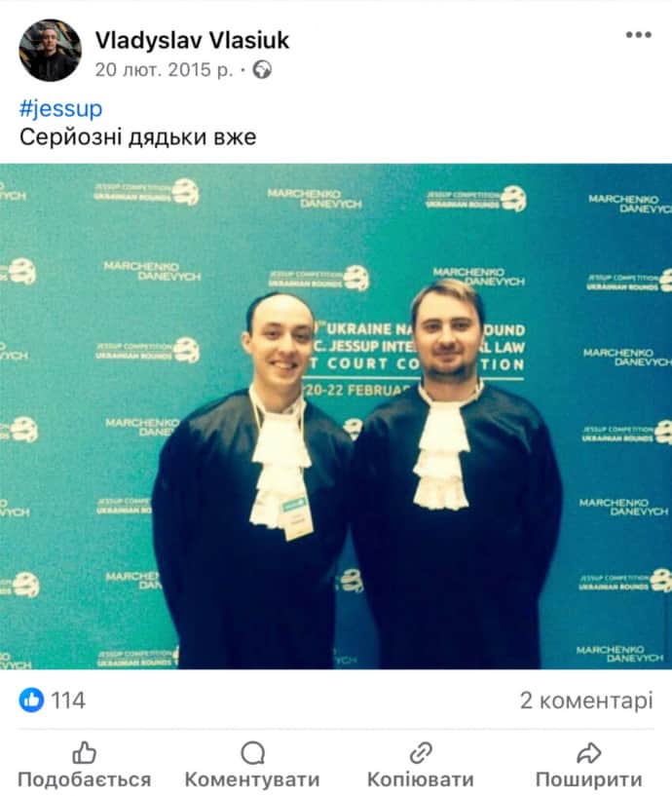Share the post using Поширити

click(x=589, y=779)
